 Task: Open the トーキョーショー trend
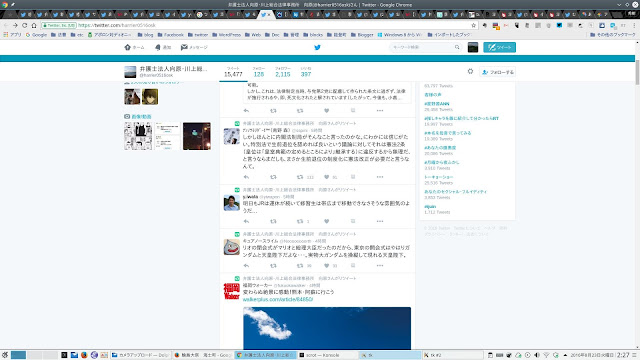(x=439, y=177)
